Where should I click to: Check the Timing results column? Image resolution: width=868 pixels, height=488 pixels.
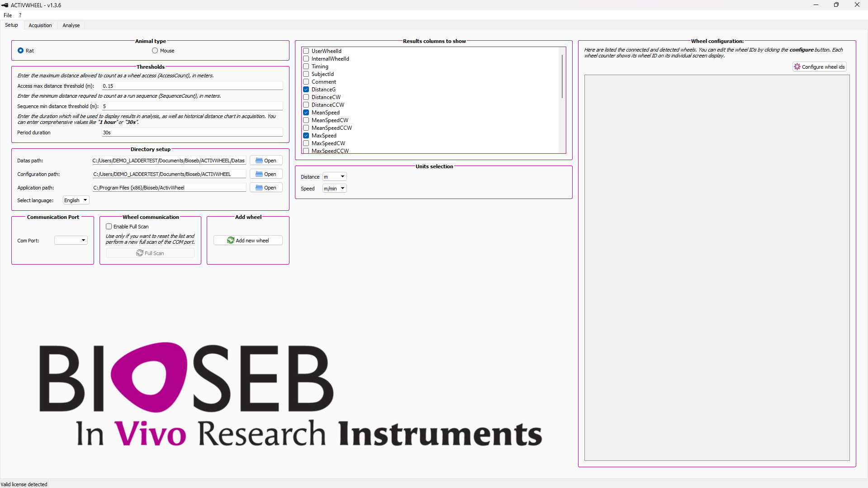[306, 66]
